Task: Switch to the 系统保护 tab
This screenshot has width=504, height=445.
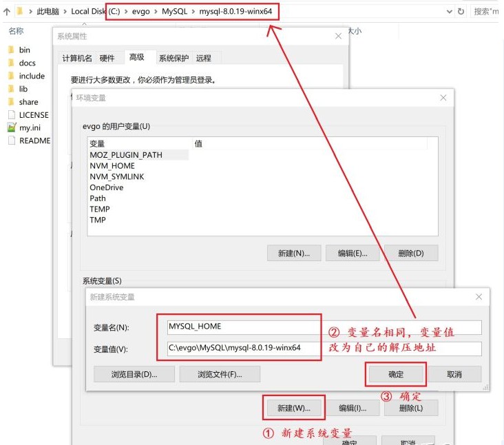Action: point(174,58)
